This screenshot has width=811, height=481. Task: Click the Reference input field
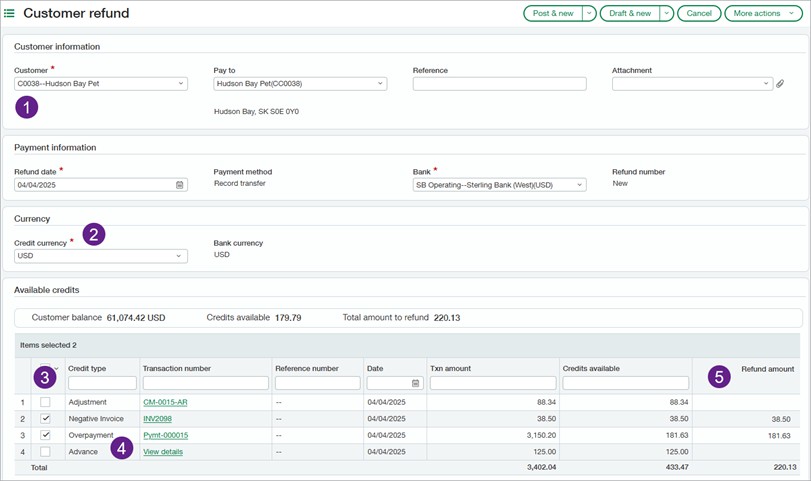point(499,84)
